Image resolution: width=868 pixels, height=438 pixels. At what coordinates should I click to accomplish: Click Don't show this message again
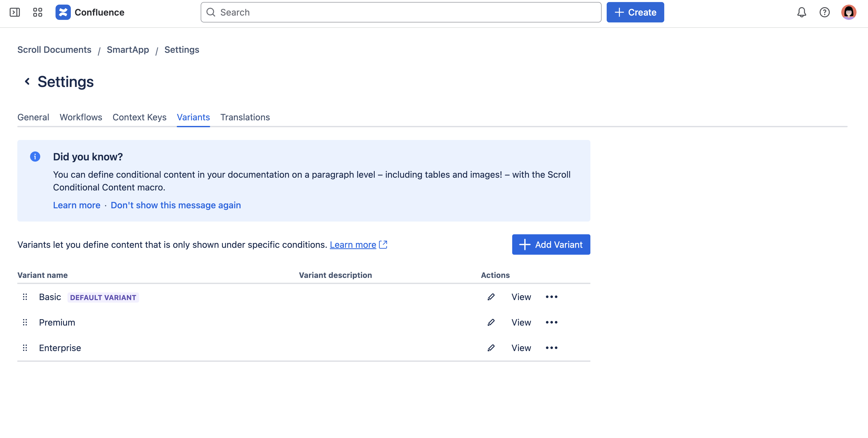[175, 205]
